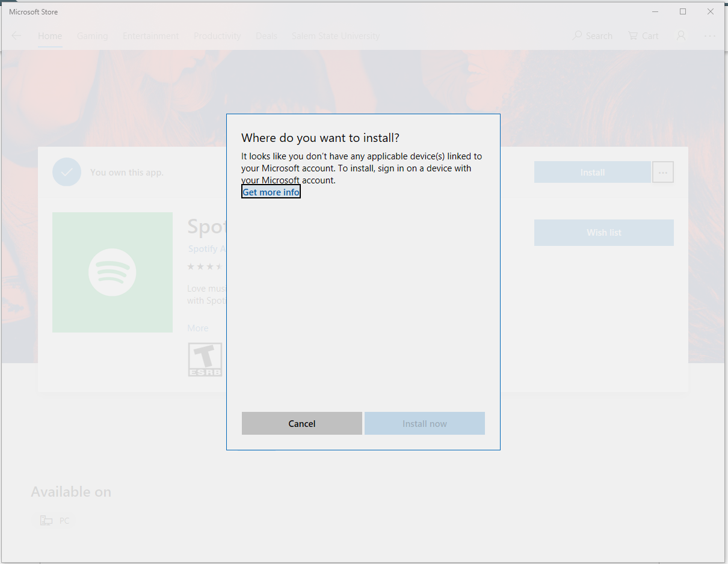Open the Cart
The image size is (728, 564).
click(644, 36)
